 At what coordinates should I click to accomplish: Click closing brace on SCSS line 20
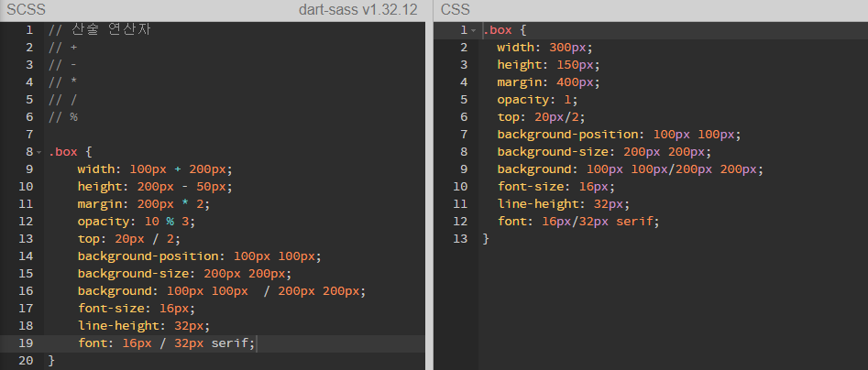pyautogui.click(x=51, y=361)
